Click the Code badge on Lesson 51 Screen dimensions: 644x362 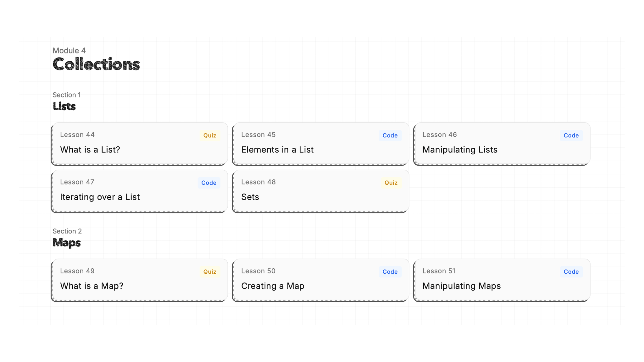point(571,271)
